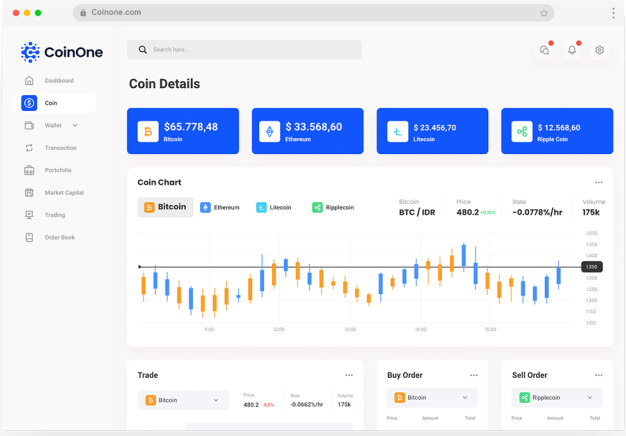Click the Search here input field
Screen dimensions: 626x436
[x=244, y=50]
